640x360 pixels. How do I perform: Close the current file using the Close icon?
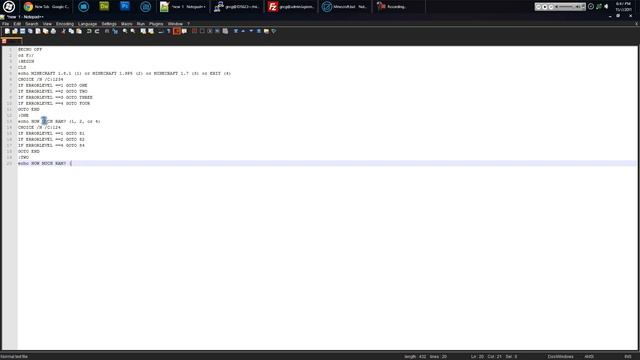(38, 31)
